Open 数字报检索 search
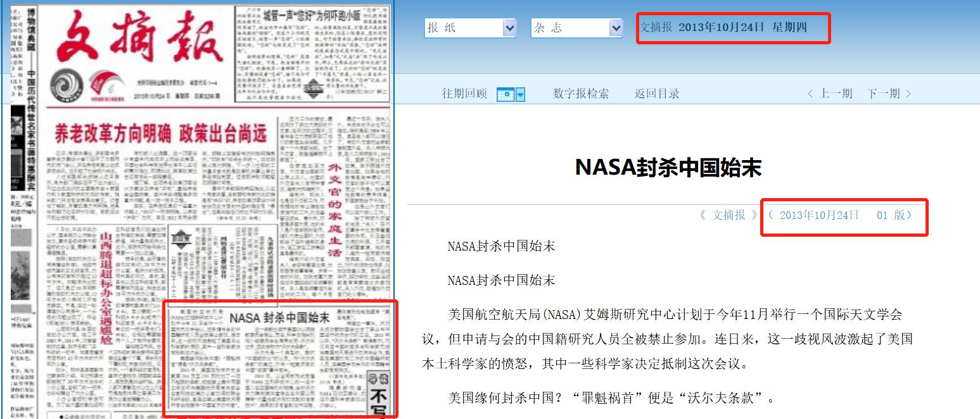 click(x=581, y=94)
